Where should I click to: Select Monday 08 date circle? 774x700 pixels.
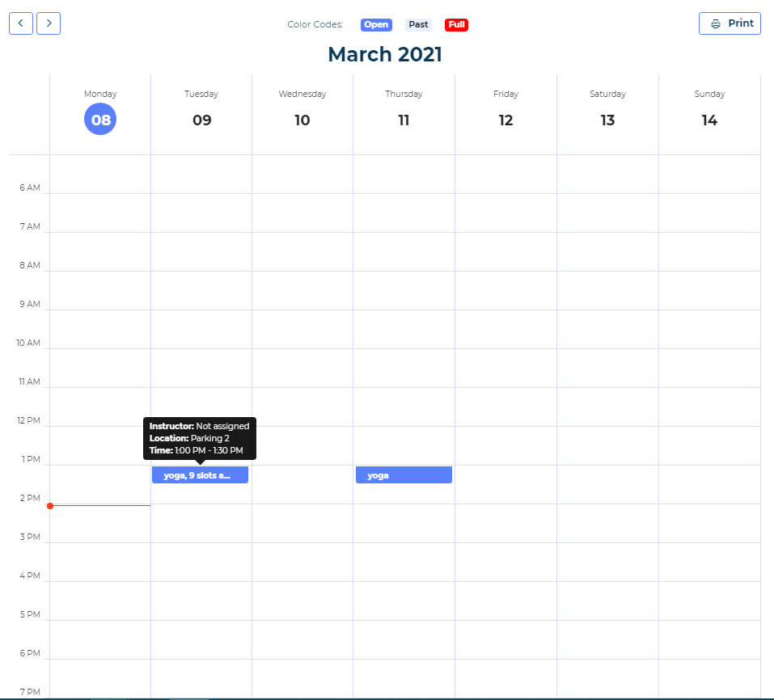click(100, 119)
